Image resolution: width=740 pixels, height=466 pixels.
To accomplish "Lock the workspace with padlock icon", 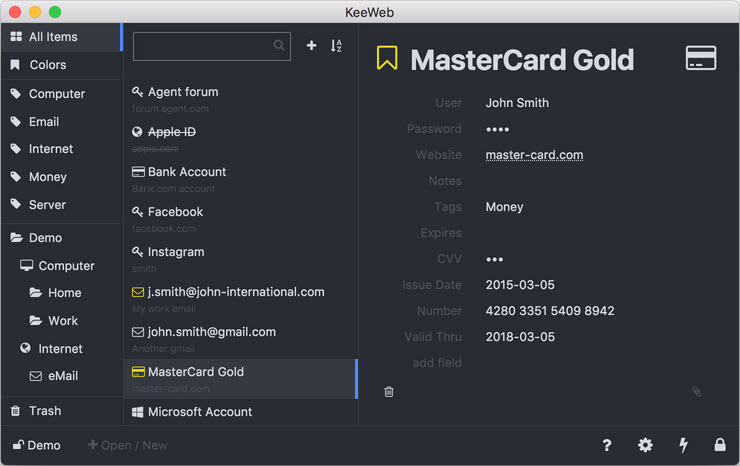I will tap(720, 445).
